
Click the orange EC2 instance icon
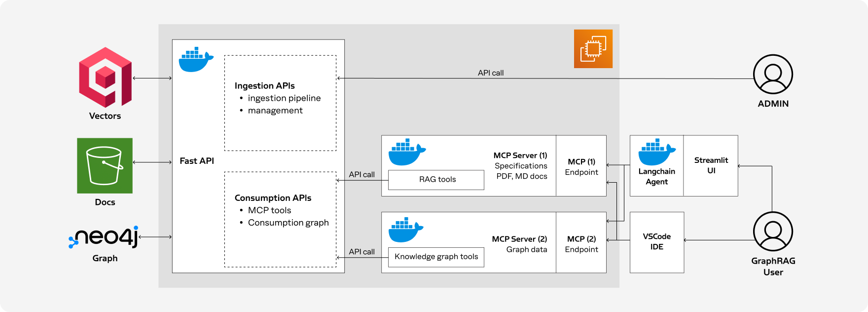593,48
